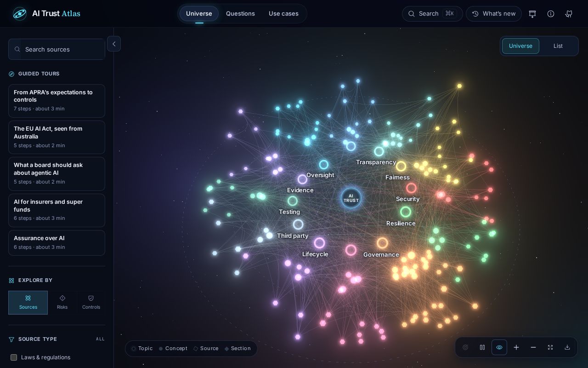Switch to the Universe top tab
This screenshot has width=588, height=368.
pyautogui.click(x=199, y=13)
